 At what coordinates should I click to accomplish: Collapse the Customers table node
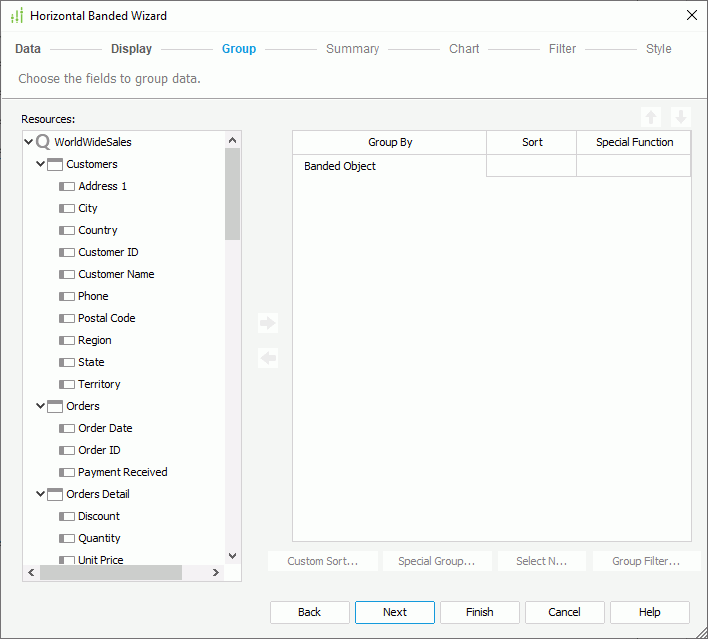tap(41, 164)
